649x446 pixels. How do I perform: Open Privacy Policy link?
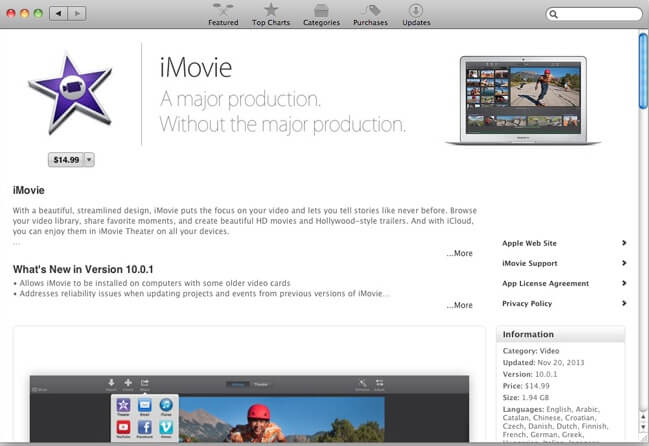(x=527, y=304)
